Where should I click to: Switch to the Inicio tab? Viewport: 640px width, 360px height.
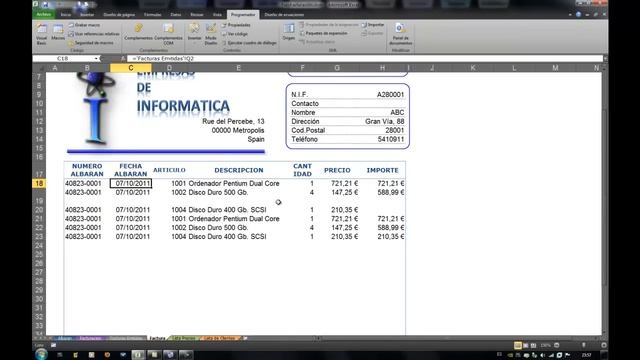(x=66, y=14)
